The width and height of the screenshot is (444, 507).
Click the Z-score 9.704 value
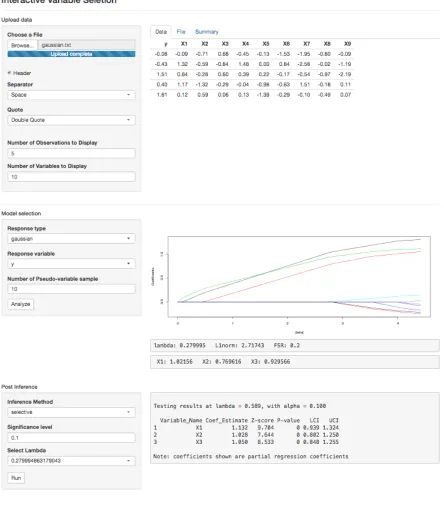point(266,428)
